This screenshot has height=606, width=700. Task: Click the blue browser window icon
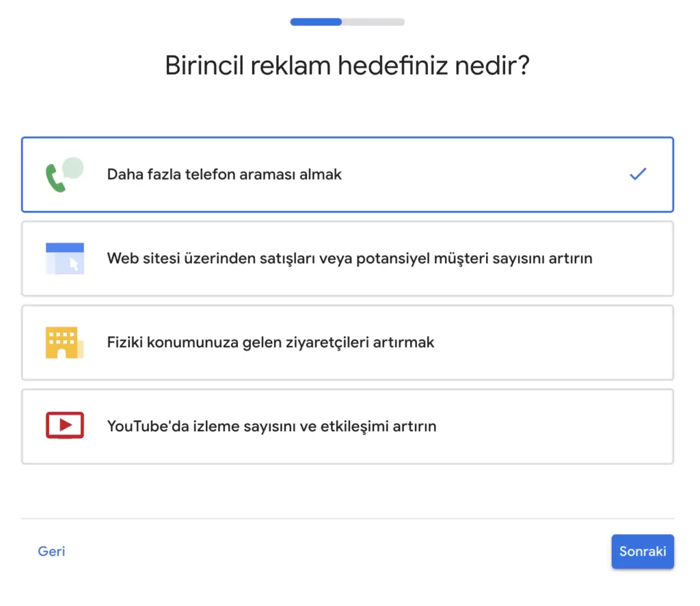pyautogui.click(x=64, y=258)
